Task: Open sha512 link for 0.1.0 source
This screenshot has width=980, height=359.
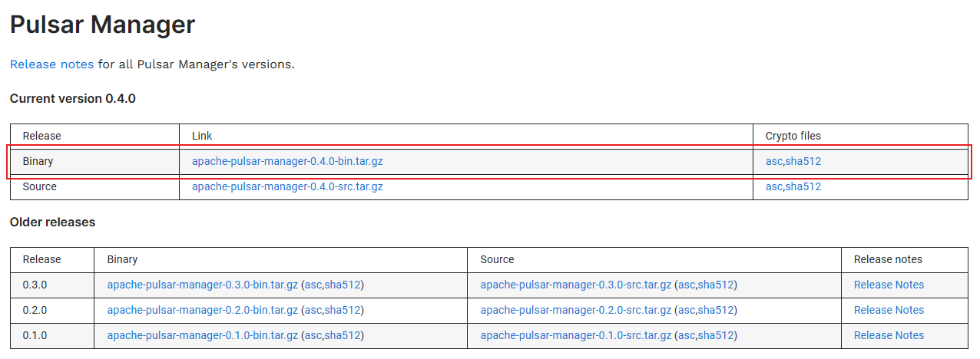Action: tap(716, 335)
